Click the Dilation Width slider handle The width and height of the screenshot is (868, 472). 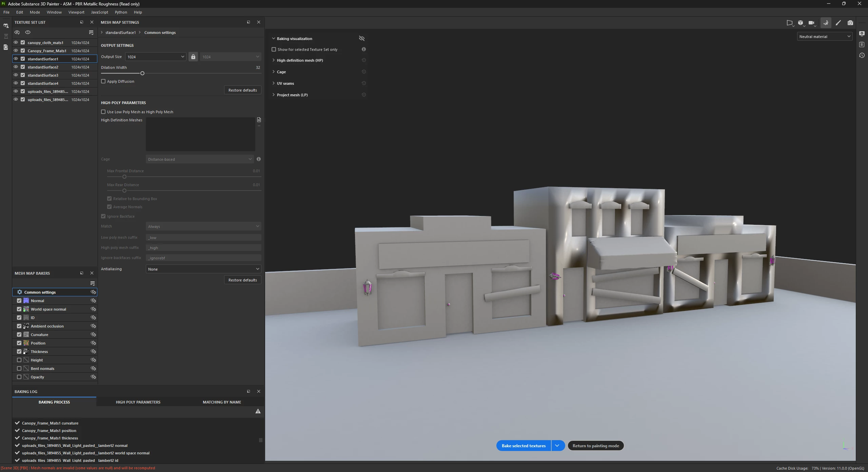click(142, 73)
